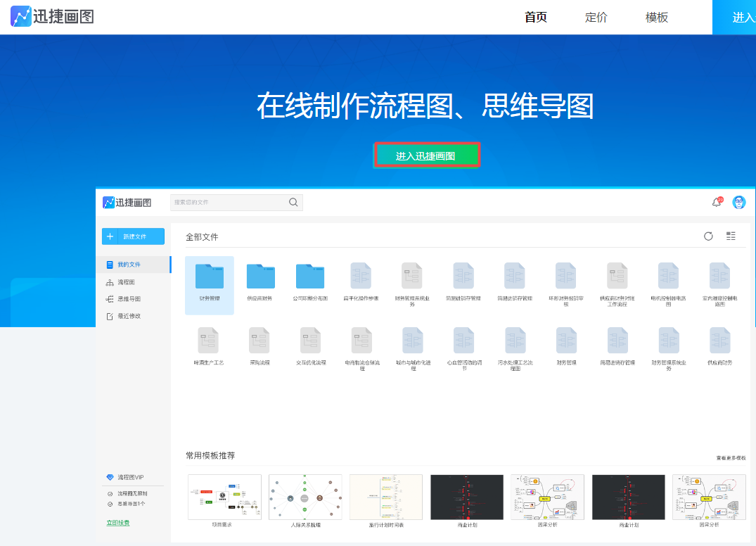Open the 采购流程 file icon
Image resolution: width=756 pixels, height=546 pixels.
pyautogui.click(x=260, y=341)
